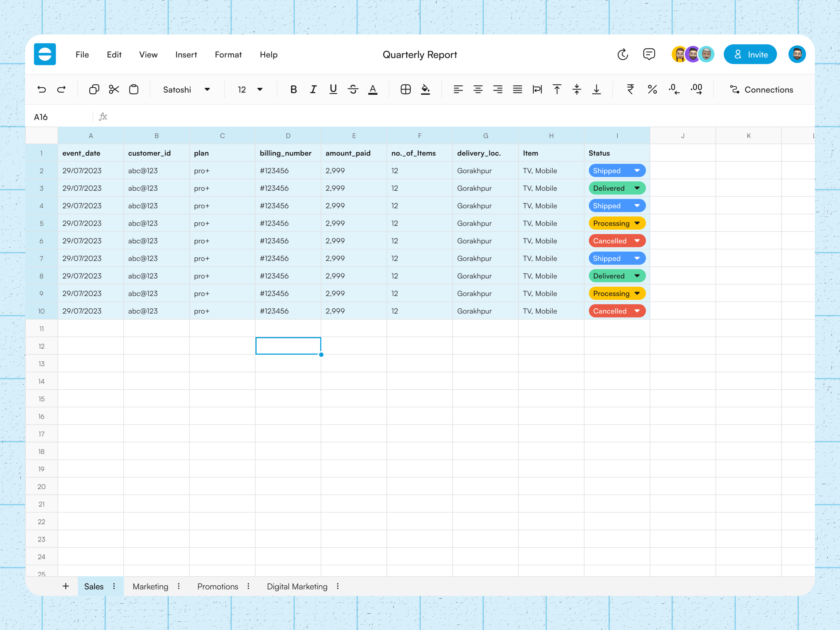
Task: Click the Percent format icon
Action: (653, 89)
